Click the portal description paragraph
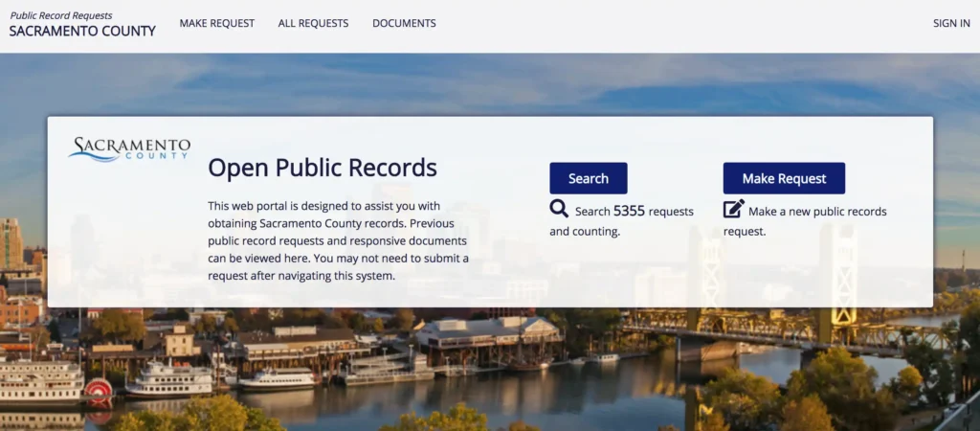980x431 pixels. point(339,240)
